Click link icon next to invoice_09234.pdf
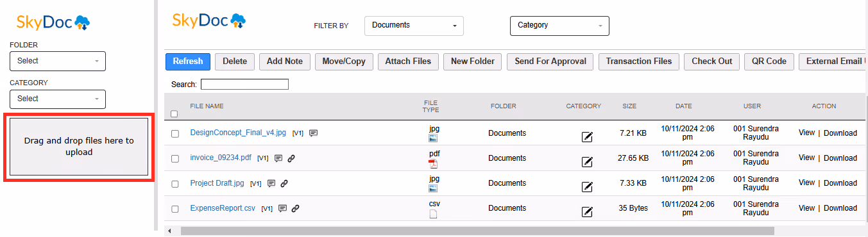This screenshot has width=868, height=237. (291, 158)
